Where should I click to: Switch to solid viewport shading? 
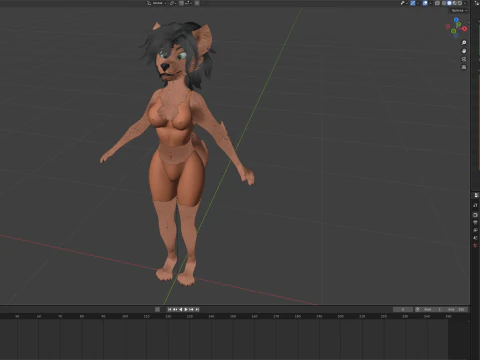click(x=449, y=3)
